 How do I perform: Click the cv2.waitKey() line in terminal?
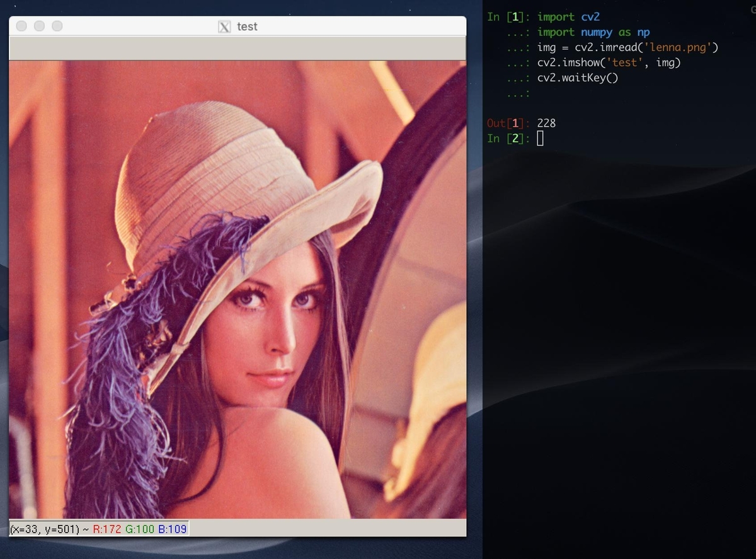coord(578,78)
